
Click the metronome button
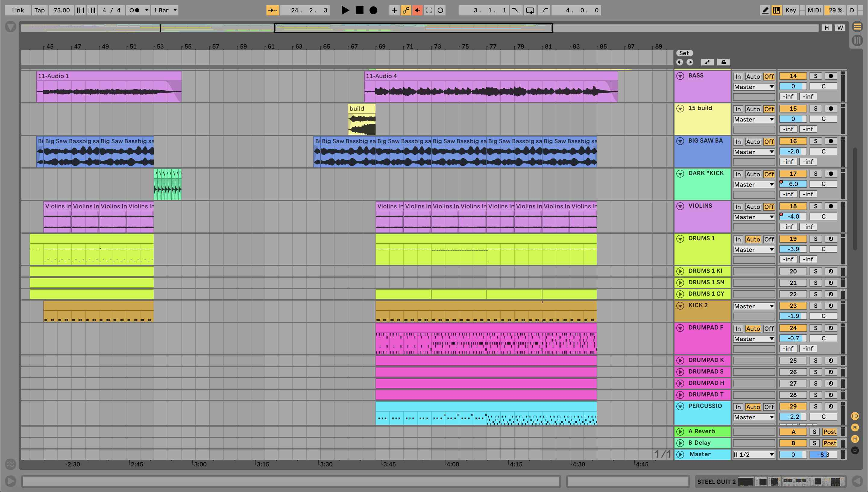pyautogui.click(x=134, y=10)
